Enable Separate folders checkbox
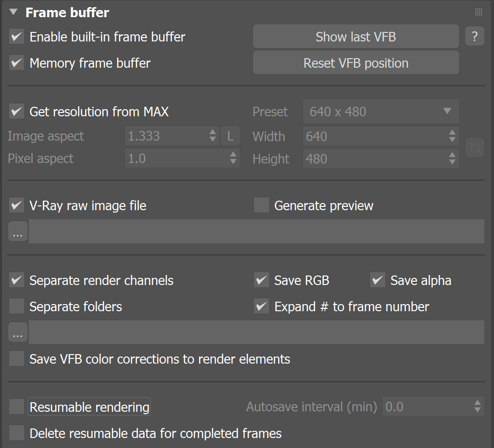 pos(17,306)
